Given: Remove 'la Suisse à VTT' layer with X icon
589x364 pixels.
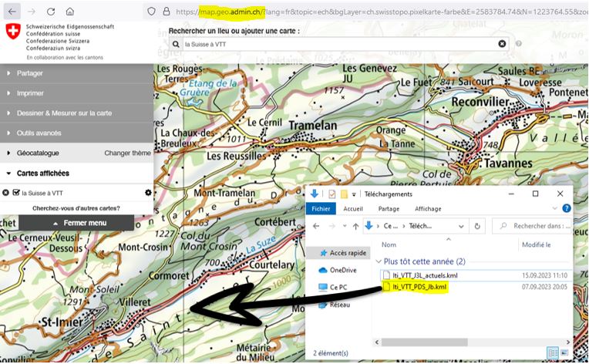Looking at the screenshot, I should (5, 193).
